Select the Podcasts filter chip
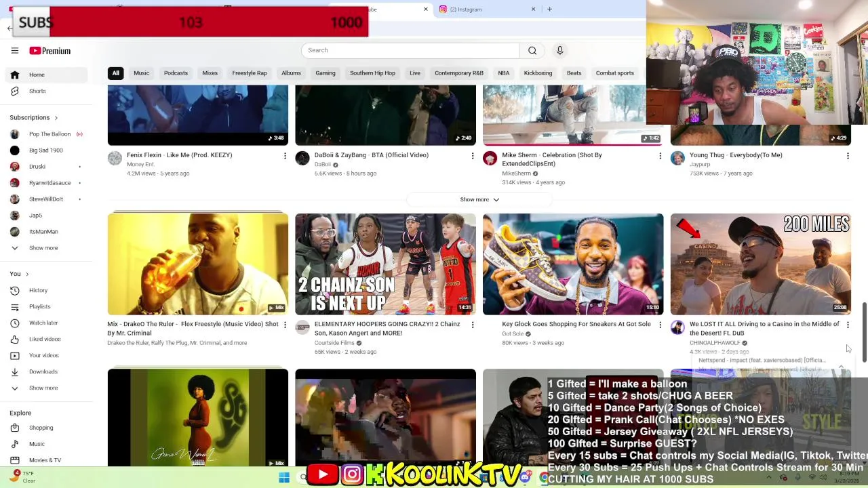Viewport: 868px width, 488px height. pyautogui.click(x=176, y=73)
